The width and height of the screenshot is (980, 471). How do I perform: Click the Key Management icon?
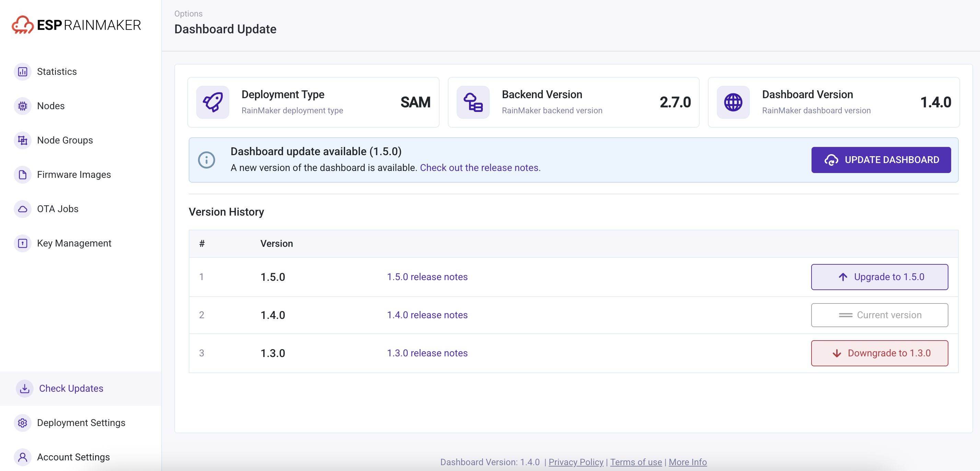[23, 243]
